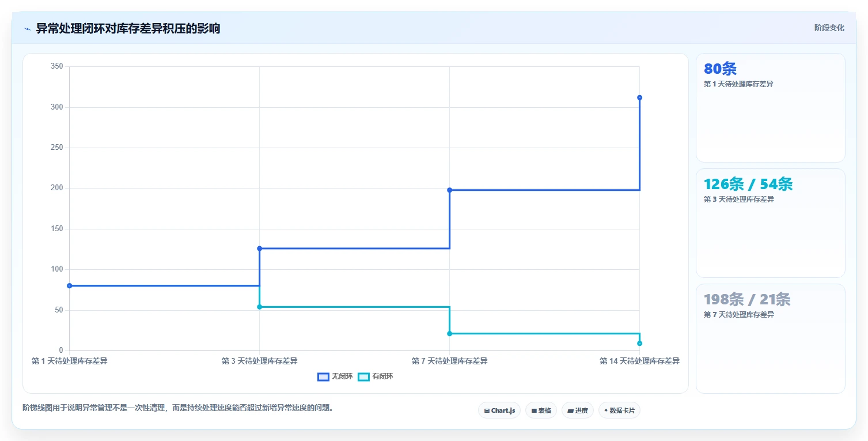
Task: Click the cyan 有闭环 point at 第 7 天 (21)
Action: click(x=449, y=334)
